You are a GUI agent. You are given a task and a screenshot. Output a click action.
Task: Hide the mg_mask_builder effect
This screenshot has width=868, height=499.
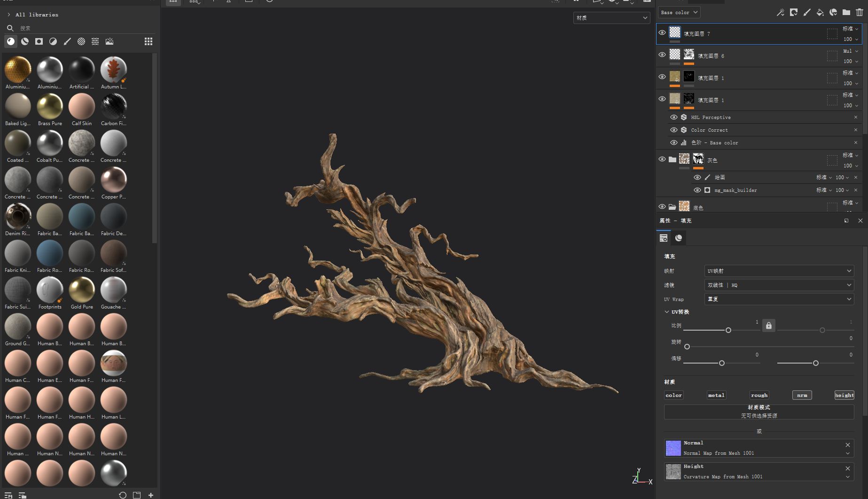pos(697,190)
